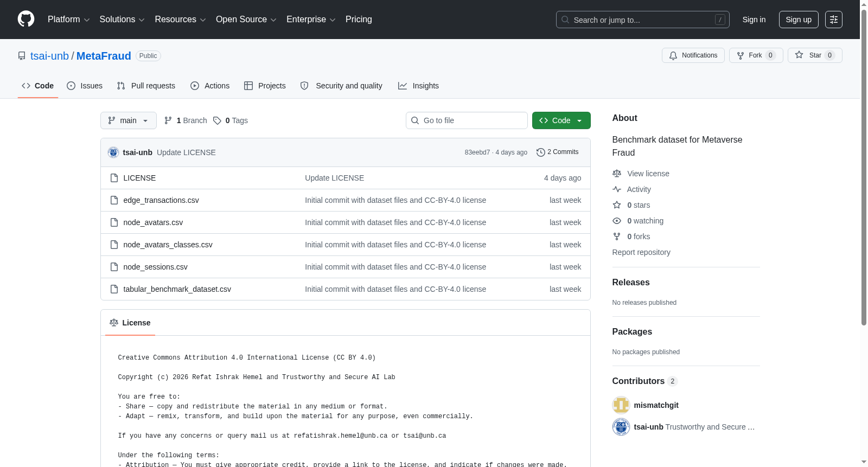Screen dimensions: 868x467
Task: Open edge_transactions.csv file
Action: (161, 200)
